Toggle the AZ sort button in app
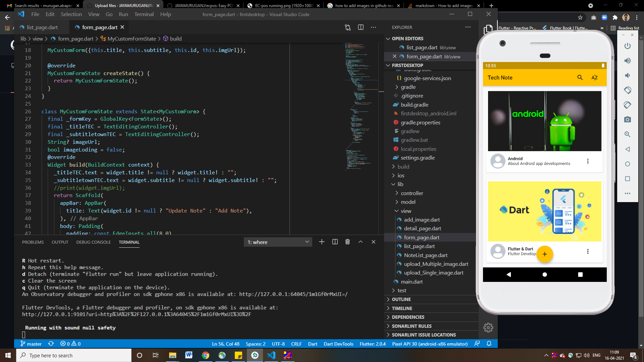644x362 pixels. pos(594,77)
